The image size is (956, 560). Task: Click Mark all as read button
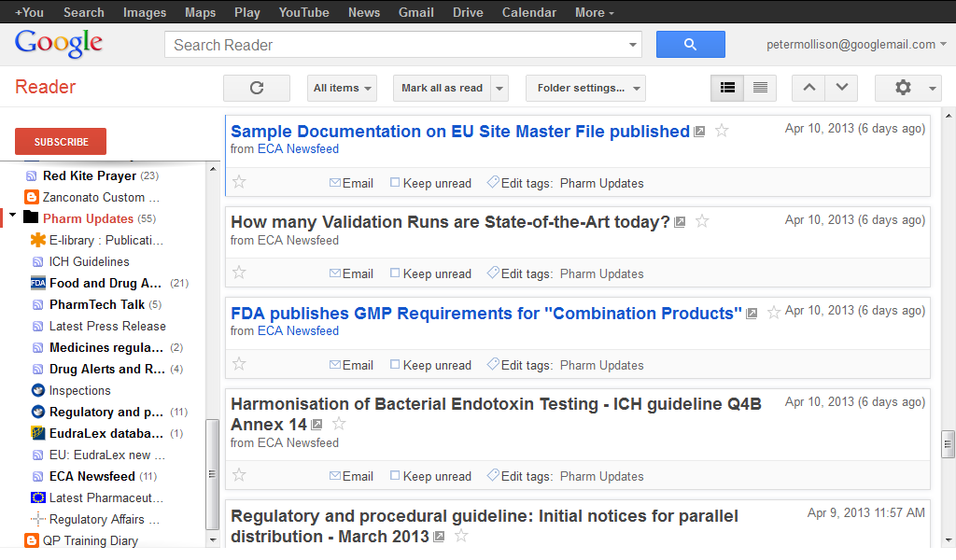(442, 88)
